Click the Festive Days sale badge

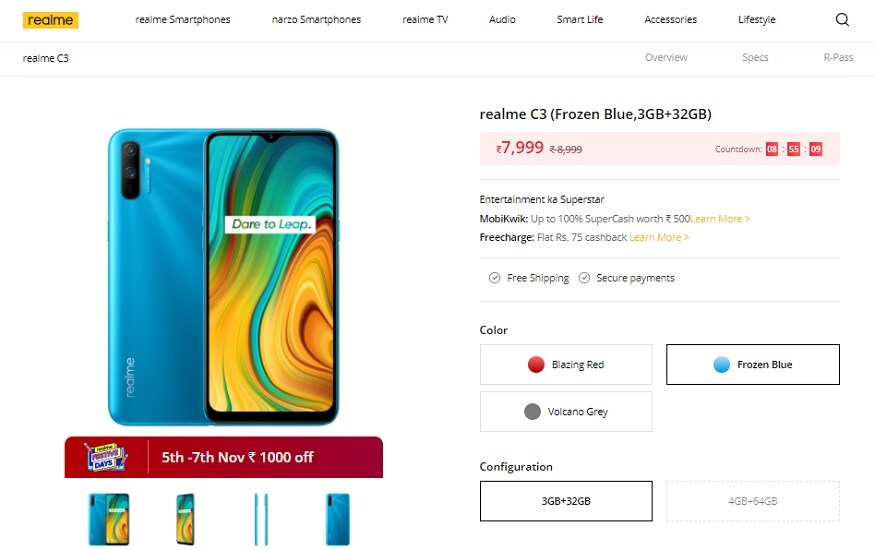105,457
